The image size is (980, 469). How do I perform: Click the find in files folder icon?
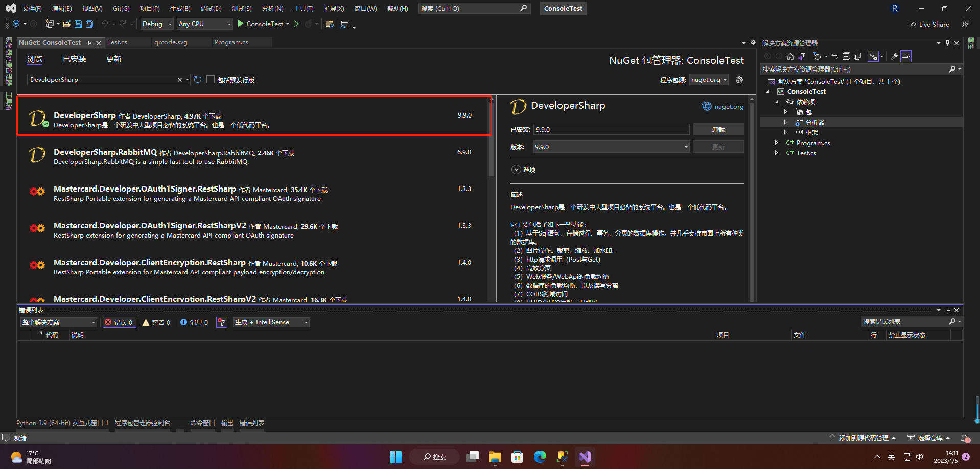point(330,24)
